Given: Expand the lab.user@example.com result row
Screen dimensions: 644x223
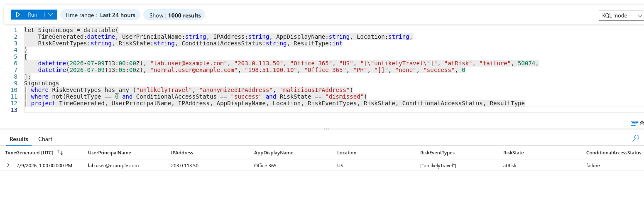Looking at the screenshot, I should point(8,165).
